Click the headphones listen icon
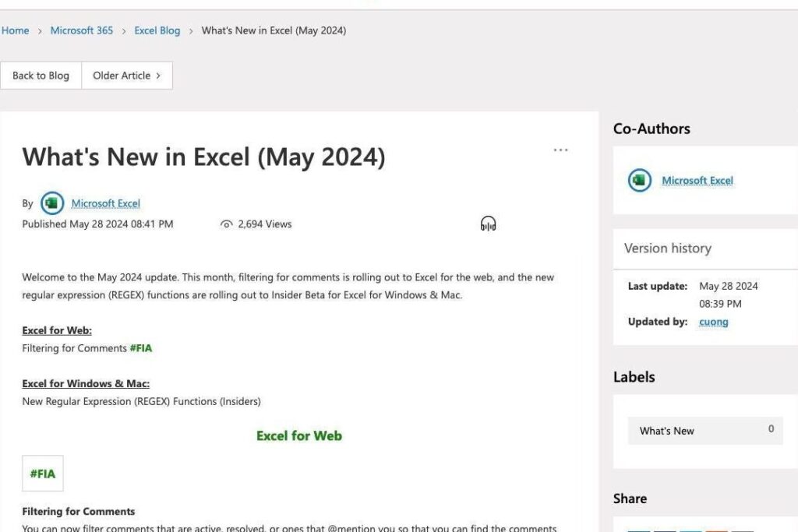The image size is (798, 532). click(x=488, y=224)
